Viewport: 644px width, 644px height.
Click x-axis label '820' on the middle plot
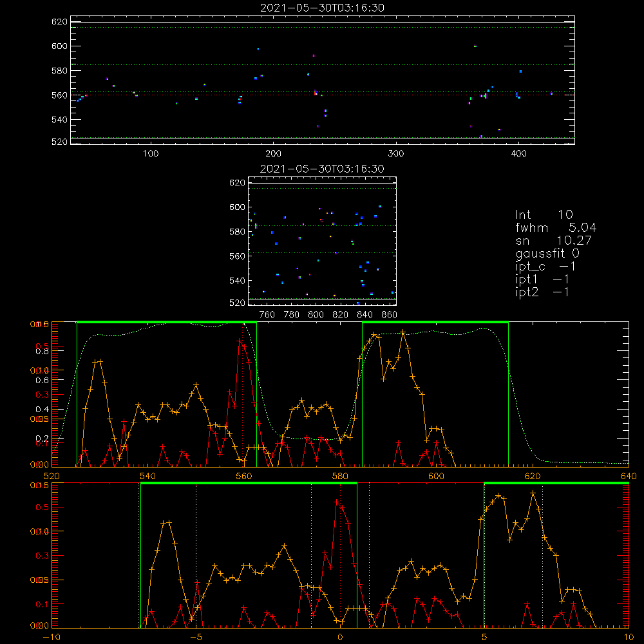[341, 315]
